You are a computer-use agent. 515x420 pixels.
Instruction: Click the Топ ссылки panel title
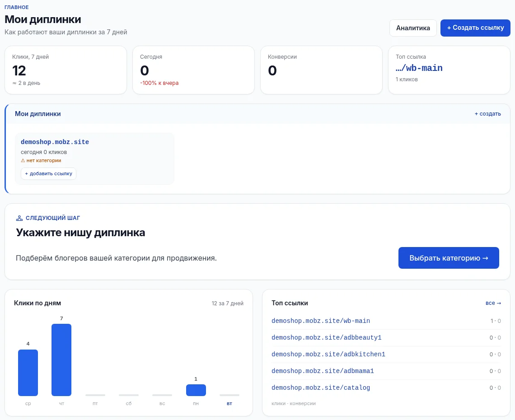290,303
